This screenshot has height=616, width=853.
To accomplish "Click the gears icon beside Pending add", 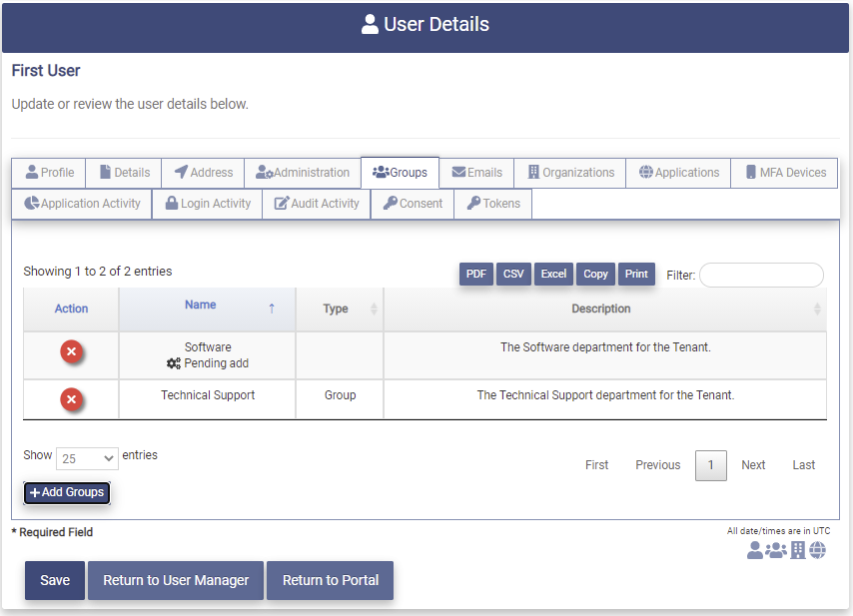I will (174, 363).
